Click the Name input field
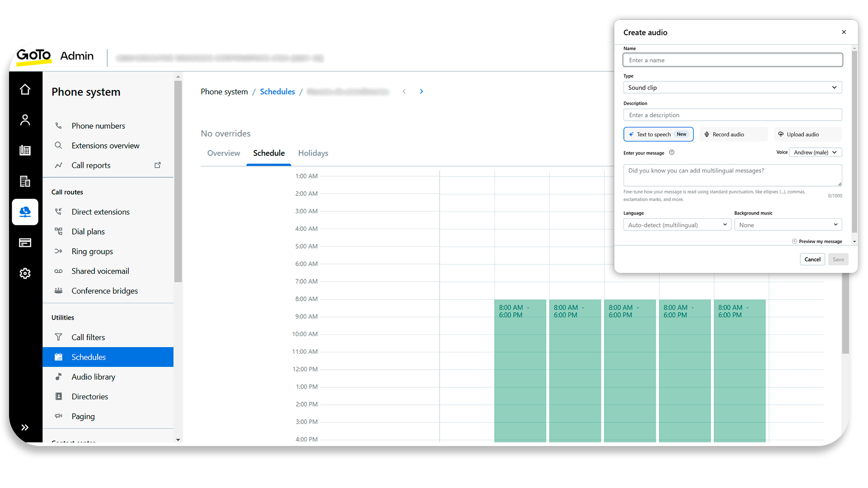The image size is (868, 488). pyautogui.click(x=732, y=60)
